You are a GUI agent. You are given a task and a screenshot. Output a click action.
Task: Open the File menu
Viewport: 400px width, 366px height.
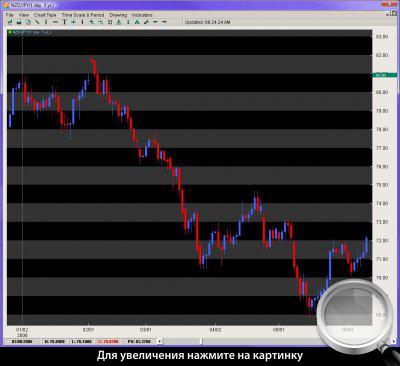10,15
